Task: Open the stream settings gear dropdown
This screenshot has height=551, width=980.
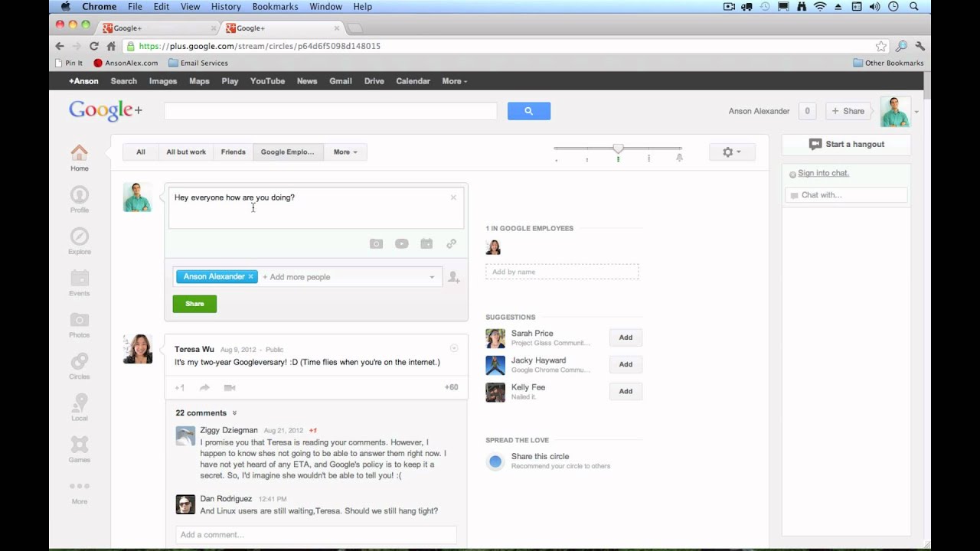Action: tap(731, 152)
